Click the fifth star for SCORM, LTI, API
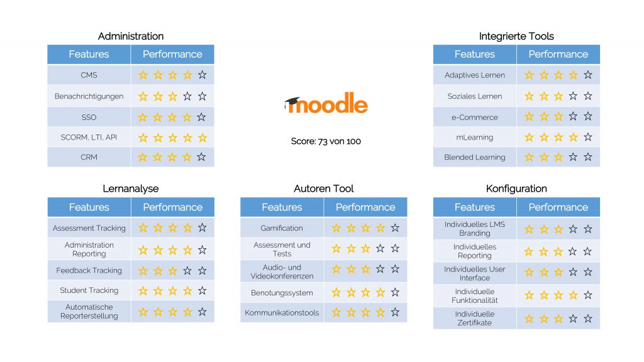644x362 pixels. pos(202,137)
